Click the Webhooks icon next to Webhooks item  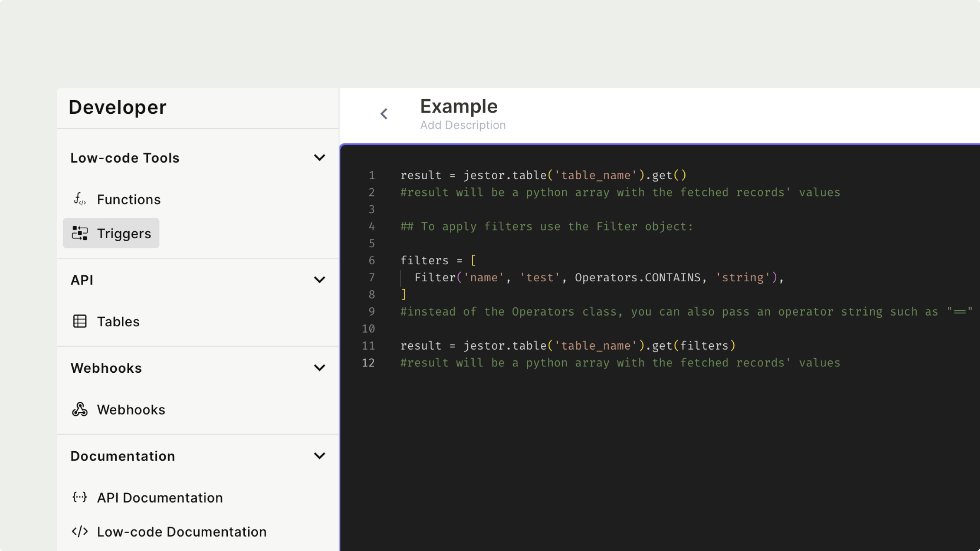pos(79,410)
